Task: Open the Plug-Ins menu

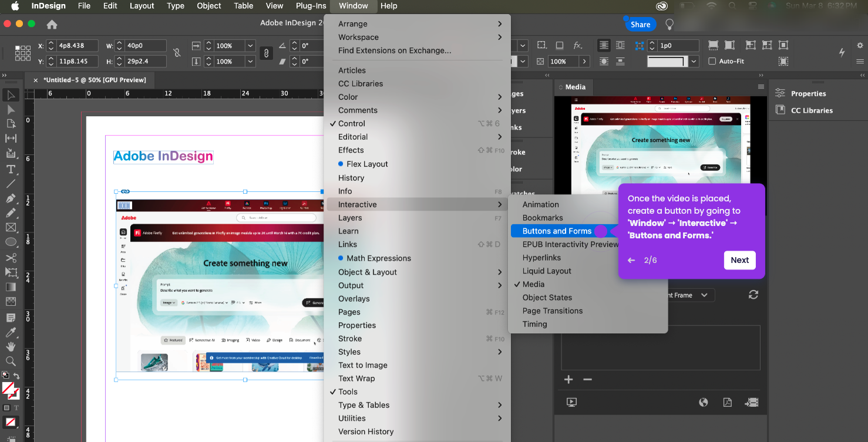Action: click(311, 6)
